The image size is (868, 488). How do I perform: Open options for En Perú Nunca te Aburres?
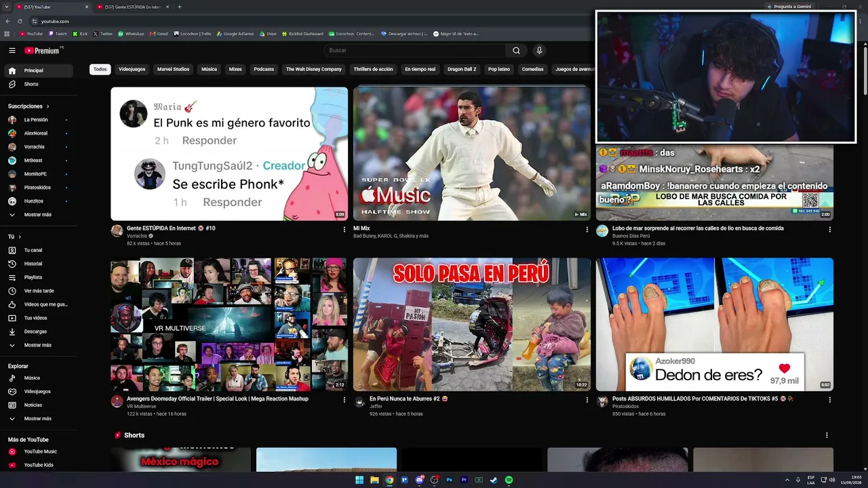pos(587,401)
